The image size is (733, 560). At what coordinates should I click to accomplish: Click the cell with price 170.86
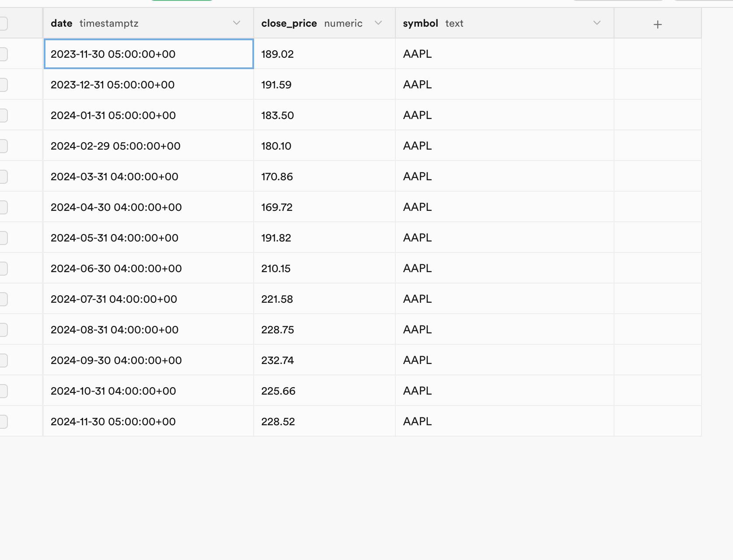[x=324, y=176]
